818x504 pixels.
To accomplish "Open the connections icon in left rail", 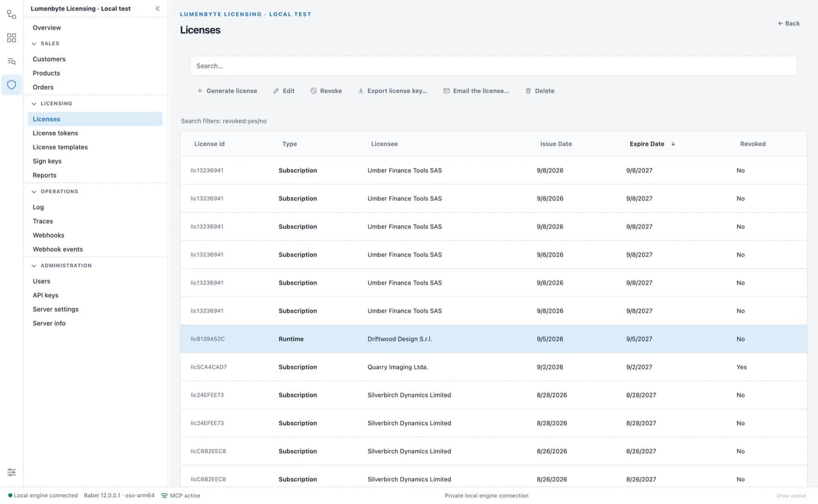I will click(x=11, y=14).
